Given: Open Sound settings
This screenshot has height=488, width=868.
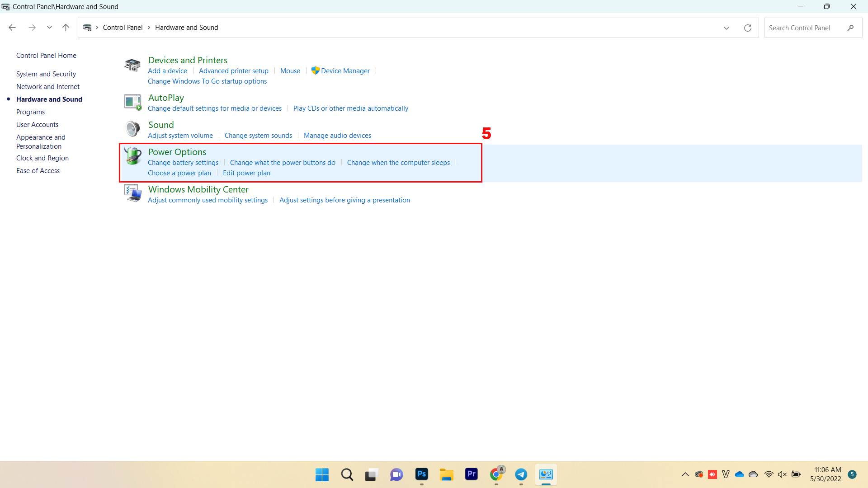Looking at the screenshot, I should coord(161,125).
